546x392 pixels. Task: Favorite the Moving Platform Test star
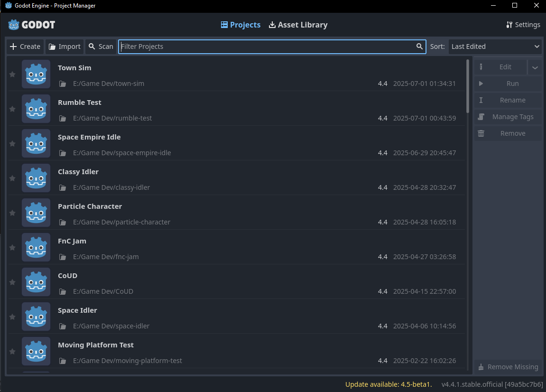point(12,352)
